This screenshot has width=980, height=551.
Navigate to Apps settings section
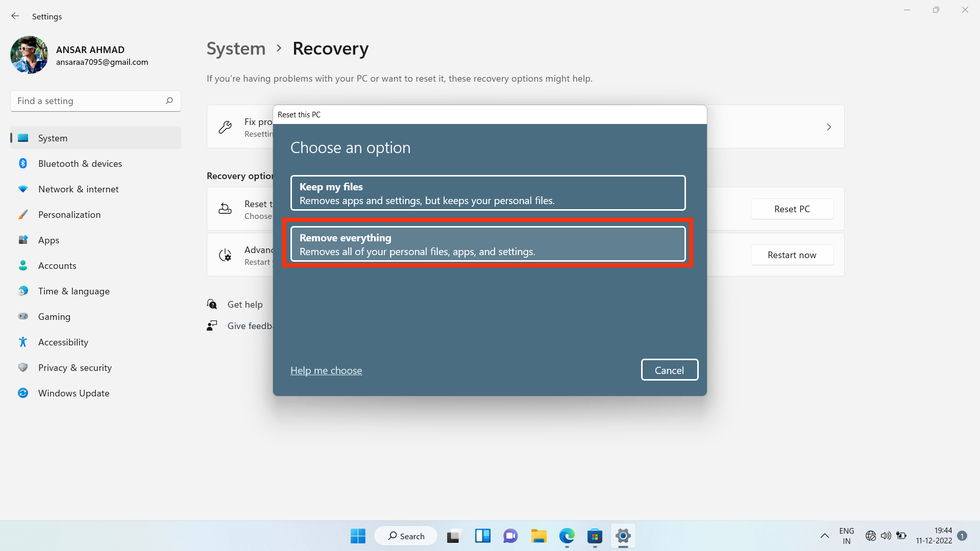pyautogui.click(x=48, y=239)
